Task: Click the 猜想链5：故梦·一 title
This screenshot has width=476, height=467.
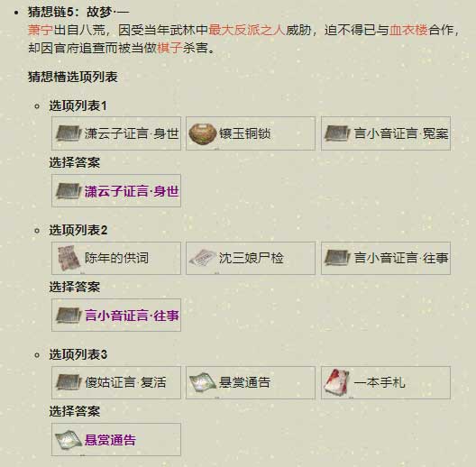Action: pos(78,12)
